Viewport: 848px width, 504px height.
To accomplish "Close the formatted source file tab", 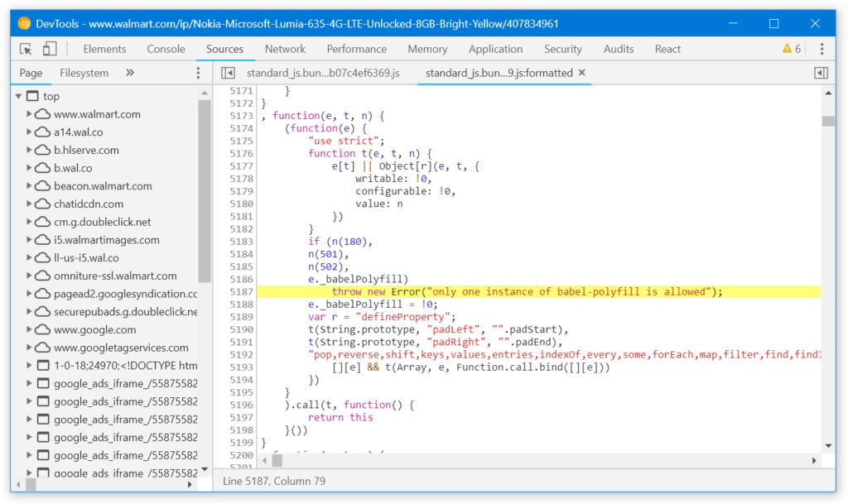I will coord(581,73).
